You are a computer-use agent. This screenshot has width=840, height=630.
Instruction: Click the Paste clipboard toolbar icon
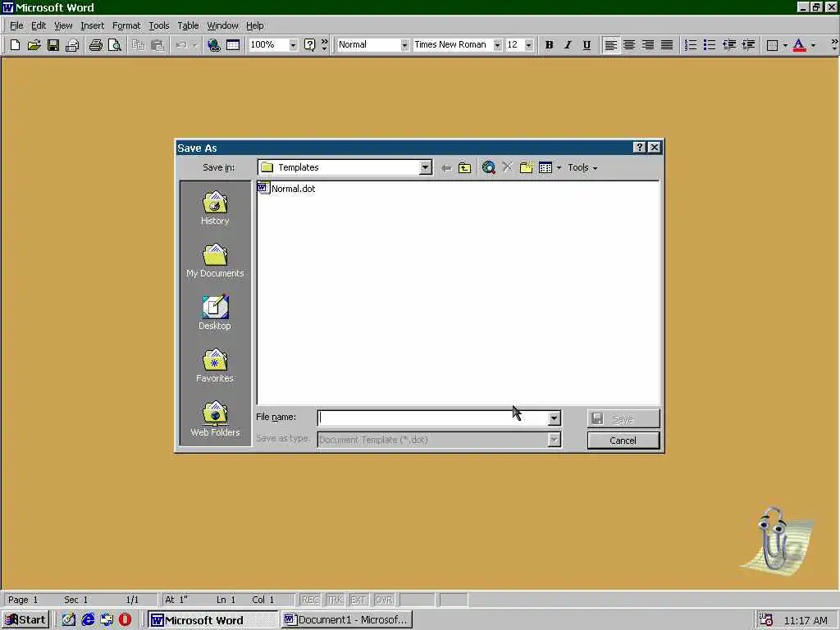157,45
